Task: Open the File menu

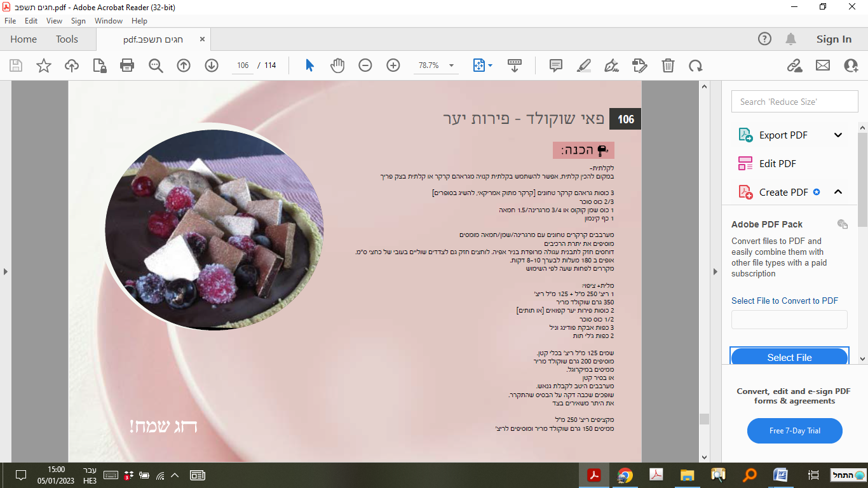Action: tap(10, 21)
